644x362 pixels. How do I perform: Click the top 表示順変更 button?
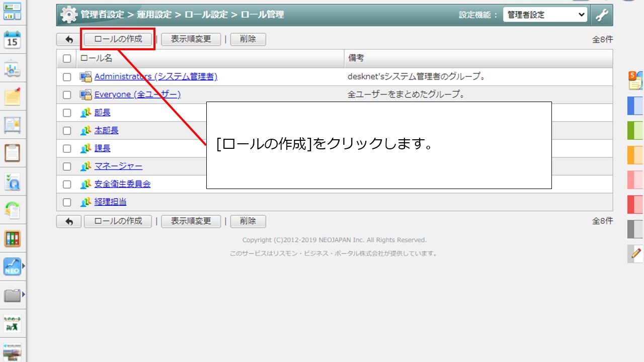click(x=191, y=39)
